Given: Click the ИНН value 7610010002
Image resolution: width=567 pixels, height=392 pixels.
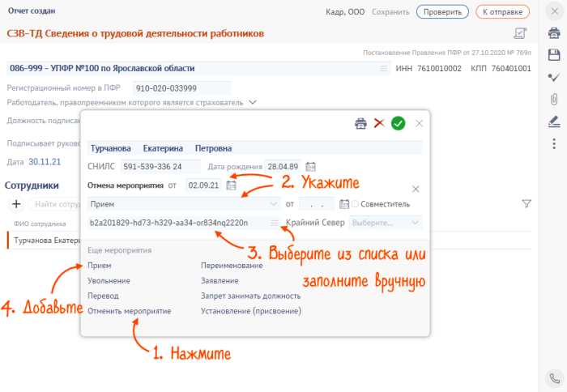Looking at the screenshot, I should (x=439, y=68).
